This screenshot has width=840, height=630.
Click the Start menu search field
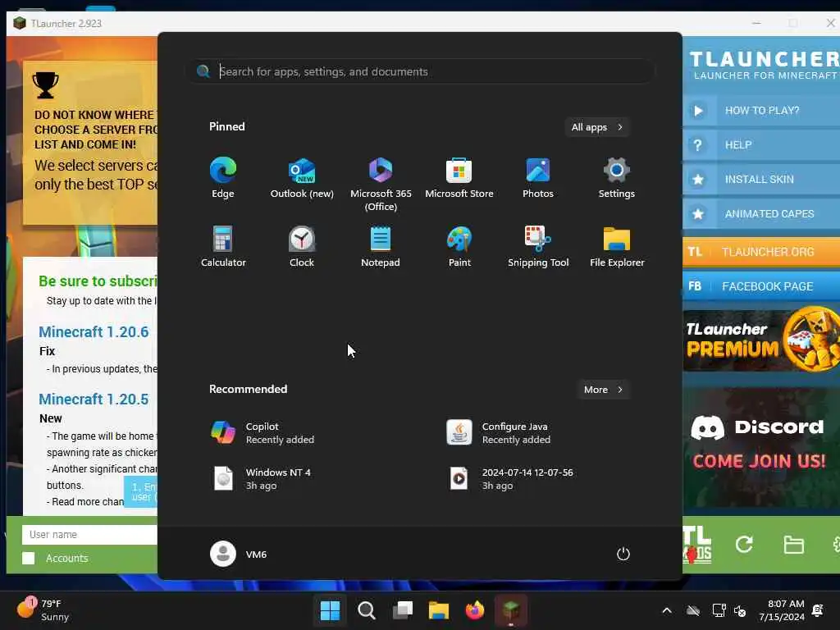pos(421,71)
